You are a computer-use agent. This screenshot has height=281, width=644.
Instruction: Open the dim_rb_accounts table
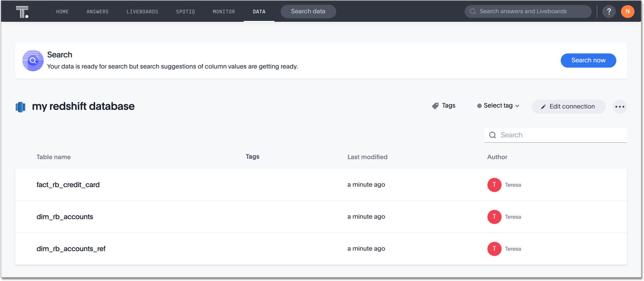65,217
